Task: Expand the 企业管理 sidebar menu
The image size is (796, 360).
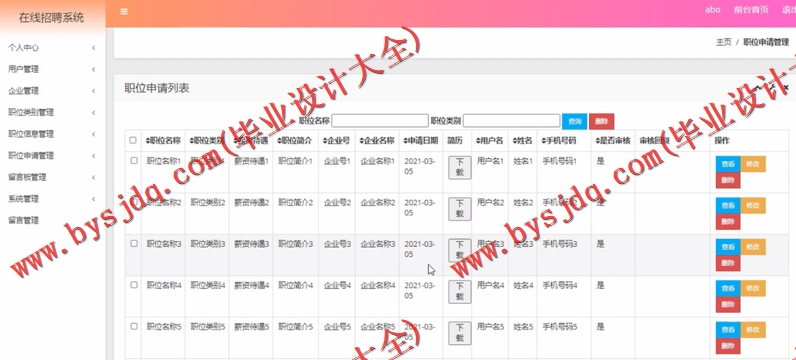Action: click(x=53, y=91)
